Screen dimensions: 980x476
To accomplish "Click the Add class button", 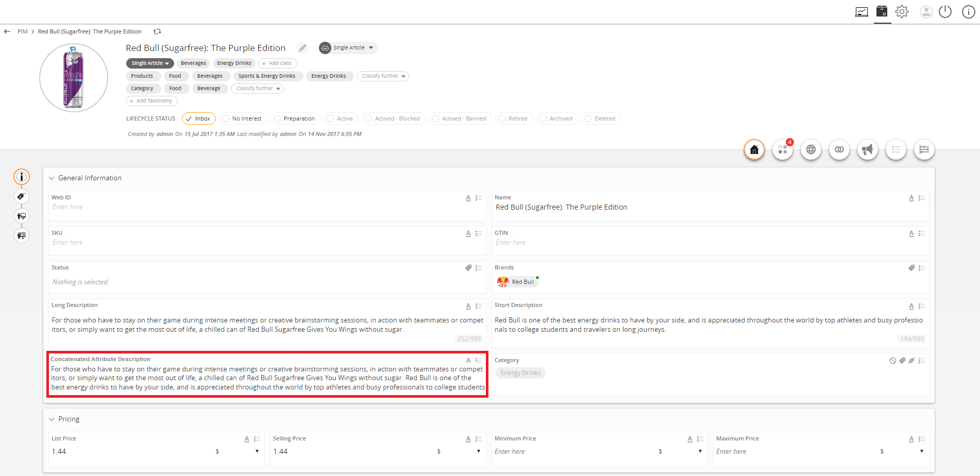I will (277, 63).
